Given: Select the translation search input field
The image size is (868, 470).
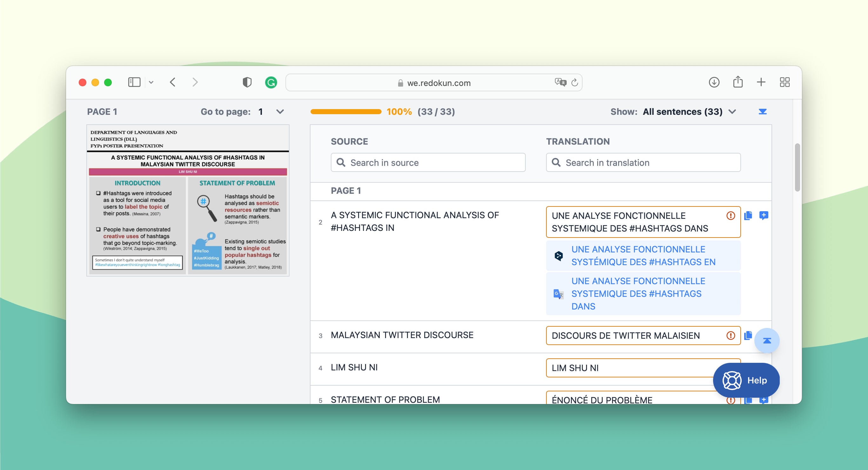Looking at the screenshot, I should (x=643, y=162).
